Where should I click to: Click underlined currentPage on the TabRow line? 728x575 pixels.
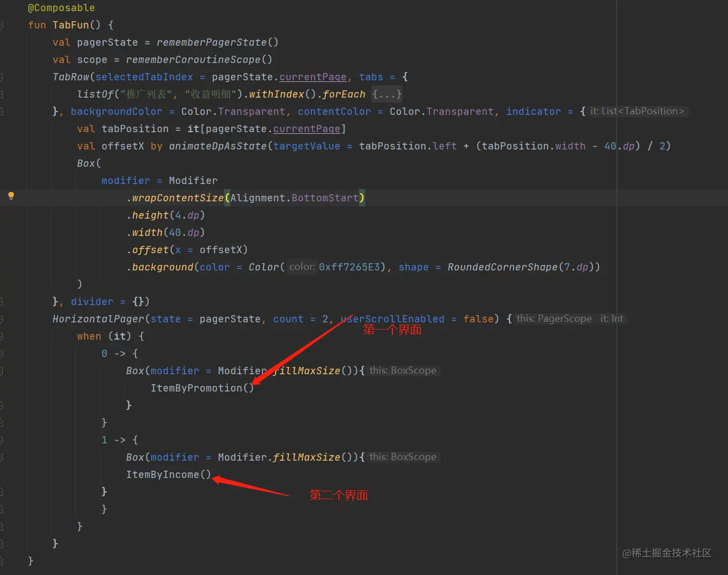(313, 77)
